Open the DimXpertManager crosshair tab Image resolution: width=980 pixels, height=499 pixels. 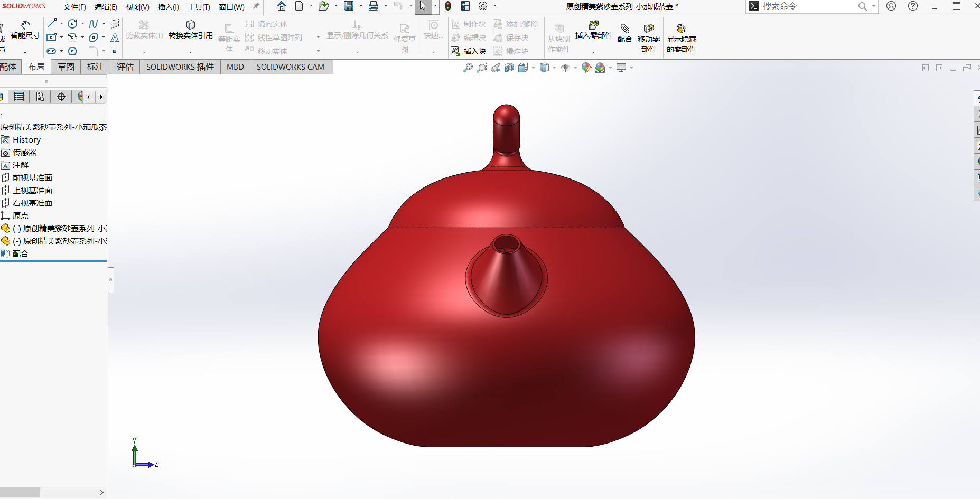pyautogui.click(x=61, y=97)
